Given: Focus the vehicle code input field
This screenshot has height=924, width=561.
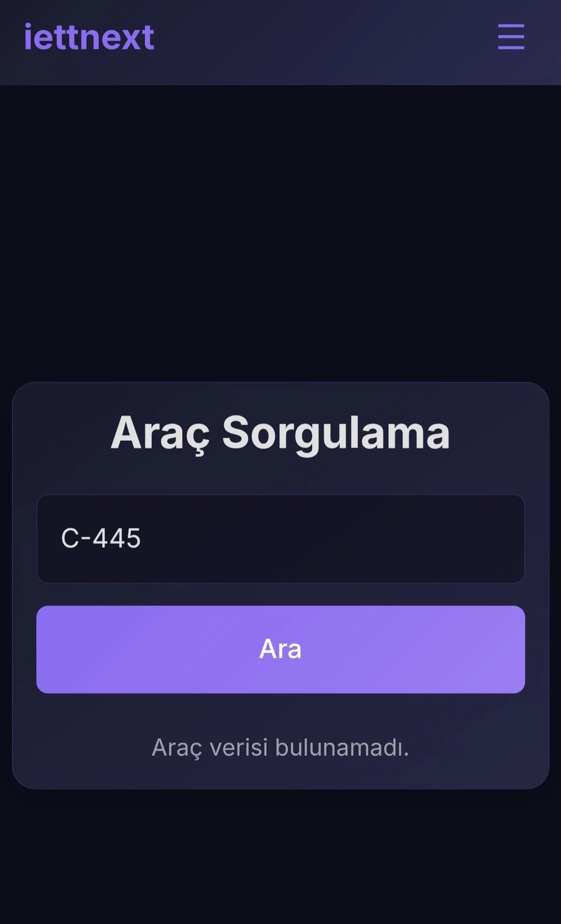Looking at the screenshot, I should 280,538.
